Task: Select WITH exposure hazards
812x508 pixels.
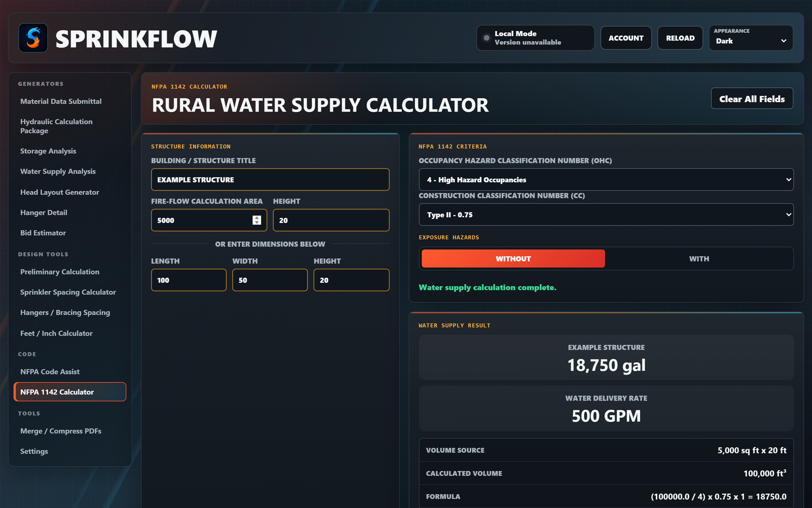Action: [x=699, y=259]
